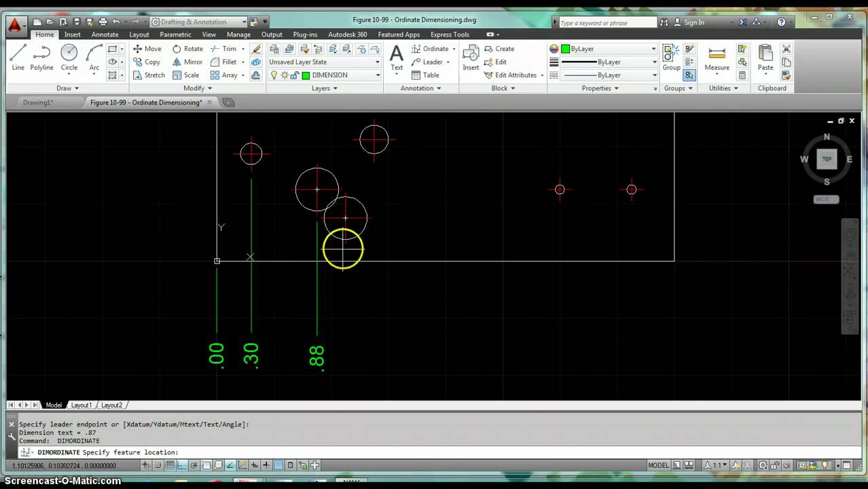Click the green ByLayer color swatch in Properties
868x489 pixels.
(565, 49)
